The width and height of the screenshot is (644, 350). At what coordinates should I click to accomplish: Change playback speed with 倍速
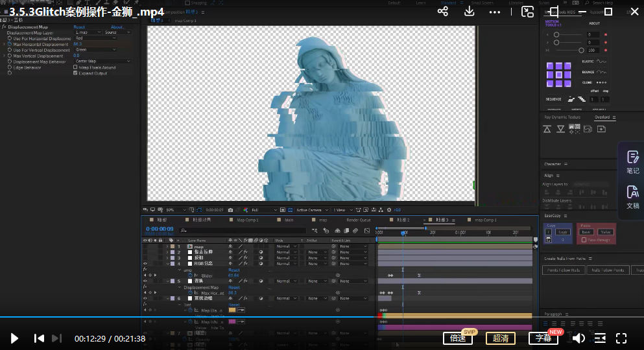458,338
